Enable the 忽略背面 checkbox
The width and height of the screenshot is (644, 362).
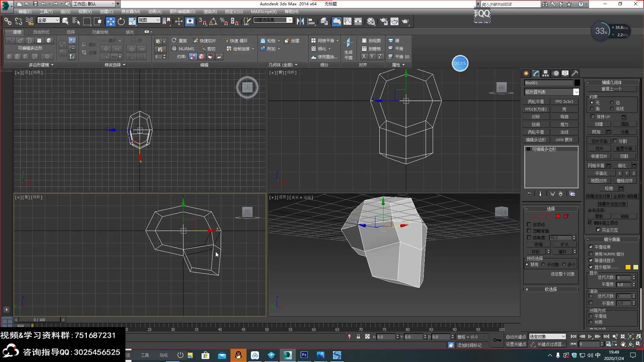(529, 231)
